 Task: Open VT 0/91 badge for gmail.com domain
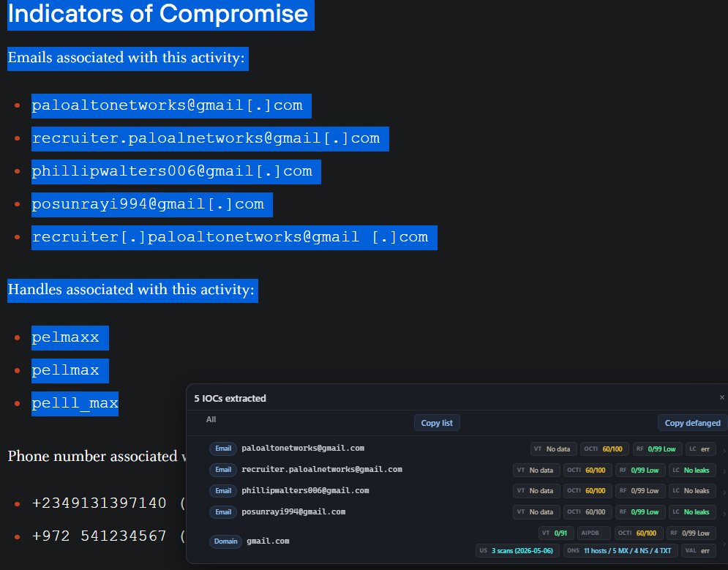point(556,533)
